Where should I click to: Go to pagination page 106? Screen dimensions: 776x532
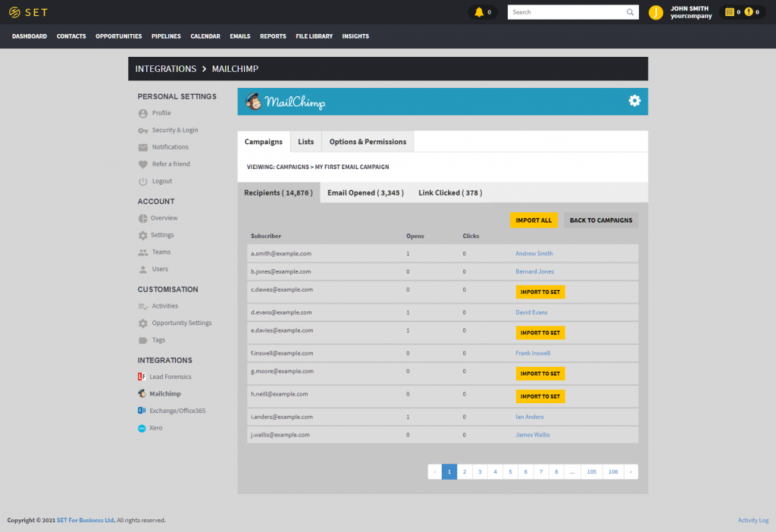click(612, 471)
